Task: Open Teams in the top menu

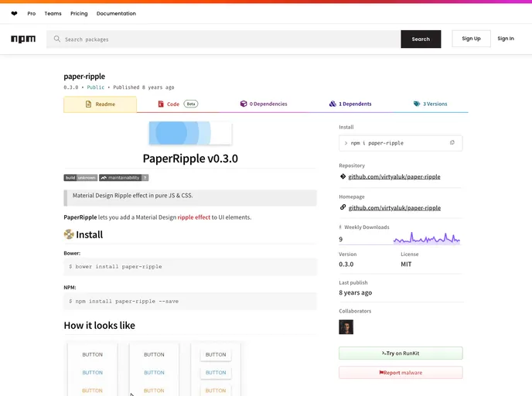Action: click(x=53, y=14)
